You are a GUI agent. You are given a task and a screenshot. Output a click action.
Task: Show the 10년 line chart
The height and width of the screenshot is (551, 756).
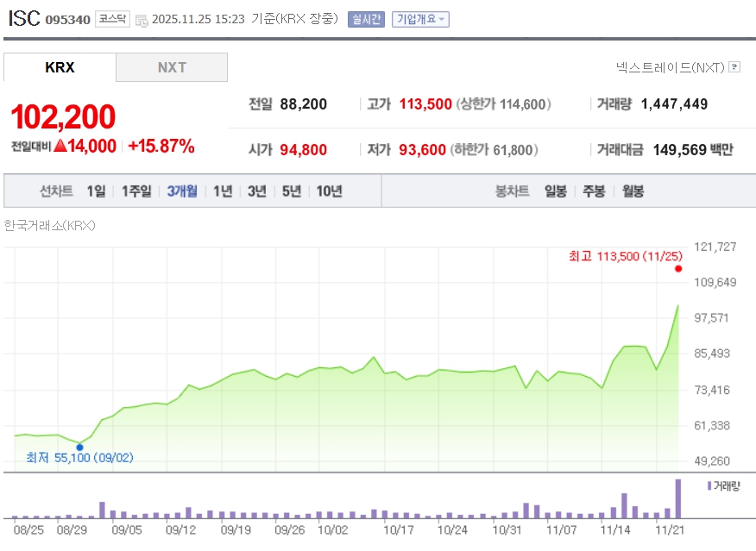[x=329, y=191]
